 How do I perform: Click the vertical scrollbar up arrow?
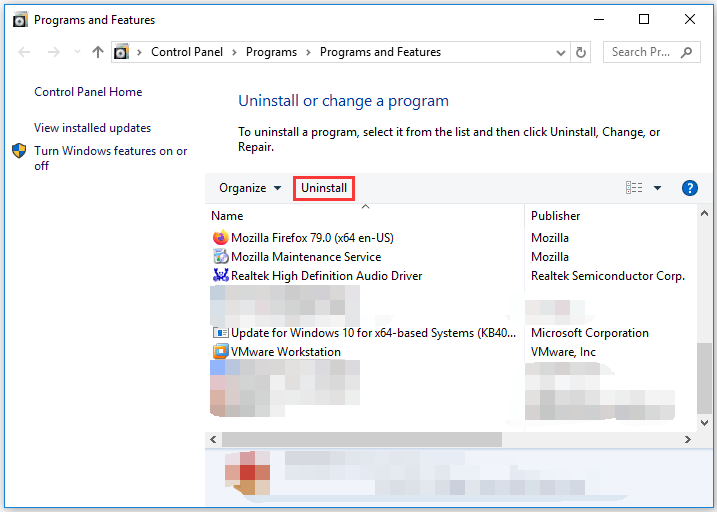coord(704,213)
